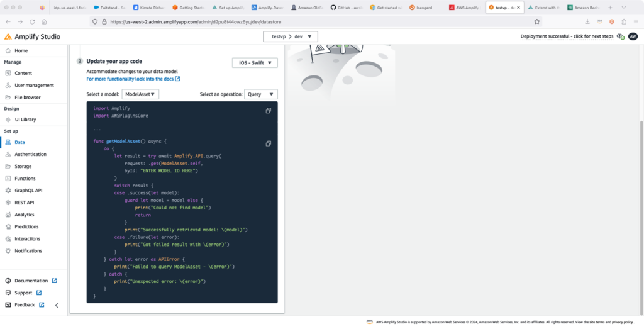Viewport: 644px width, 329px height.
Task: Open Analytics page
Action: [25, 215]
